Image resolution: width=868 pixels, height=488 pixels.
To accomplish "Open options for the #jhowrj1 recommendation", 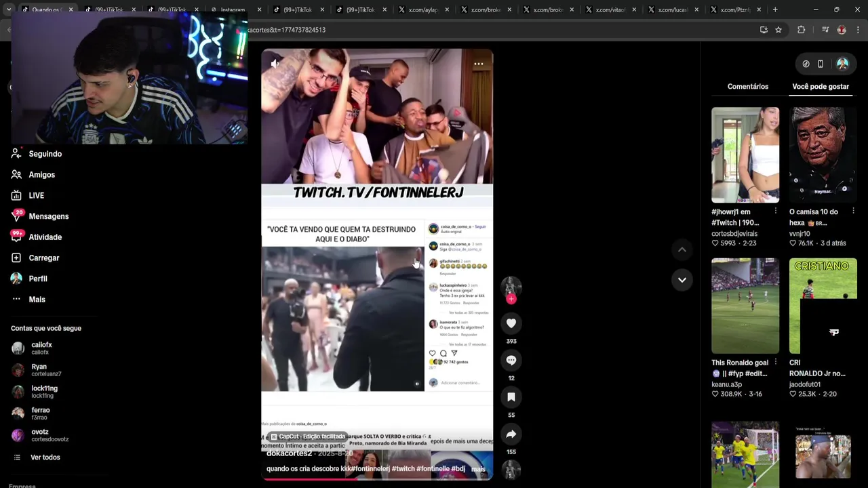I will point(775,211).
